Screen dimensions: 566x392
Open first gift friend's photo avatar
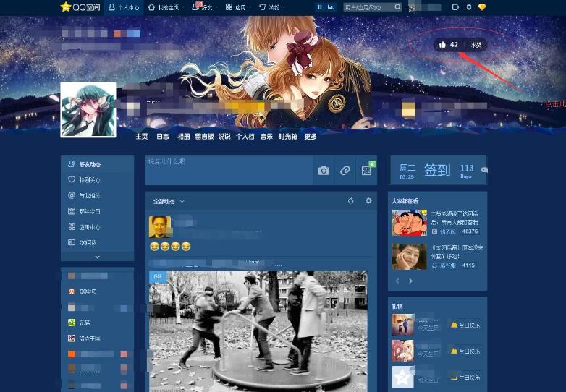(403, 325)
